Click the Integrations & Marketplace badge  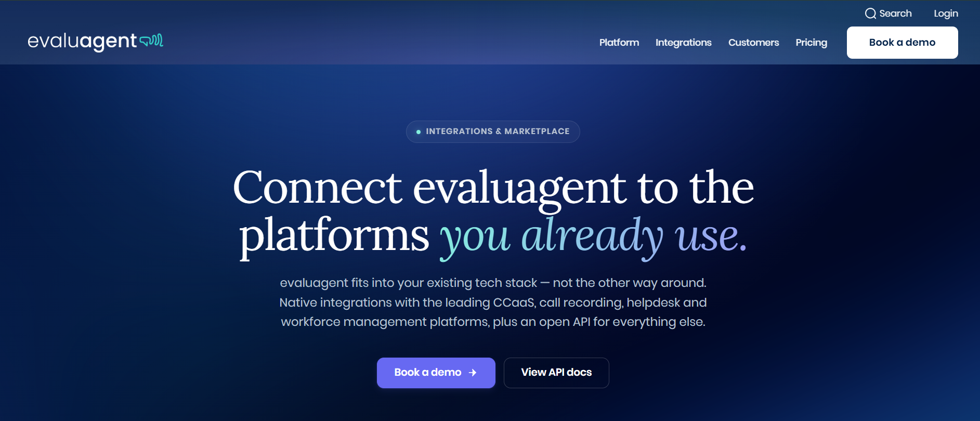493,131
